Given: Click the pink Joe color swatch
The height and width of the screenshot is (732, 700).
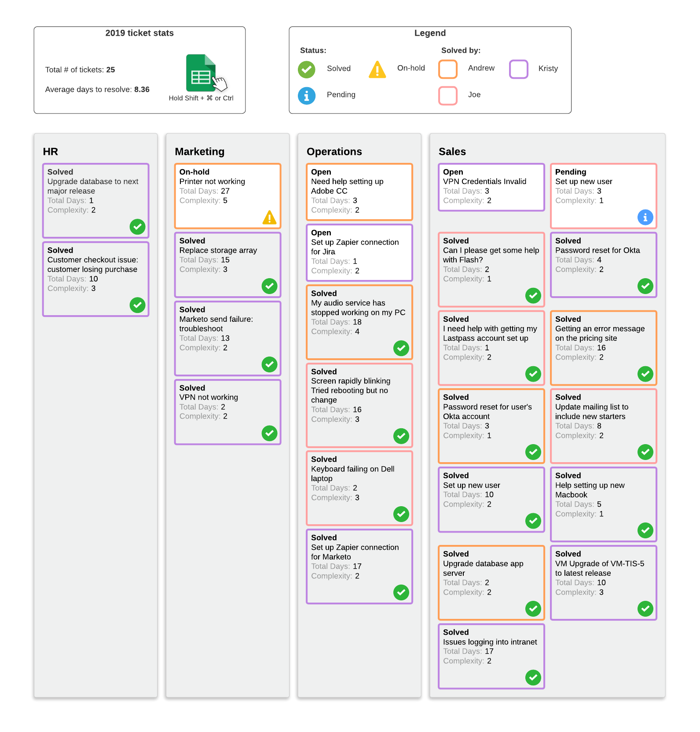Looking at the screenshot, I should (x=448, y=96).
